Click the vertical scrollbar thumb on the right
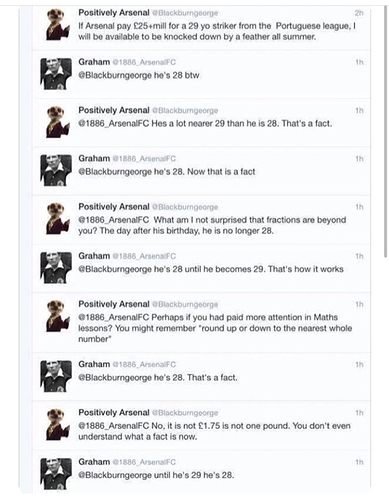This screenshot has width=389, height=500. pyautogui.click(x=386, y=132)
